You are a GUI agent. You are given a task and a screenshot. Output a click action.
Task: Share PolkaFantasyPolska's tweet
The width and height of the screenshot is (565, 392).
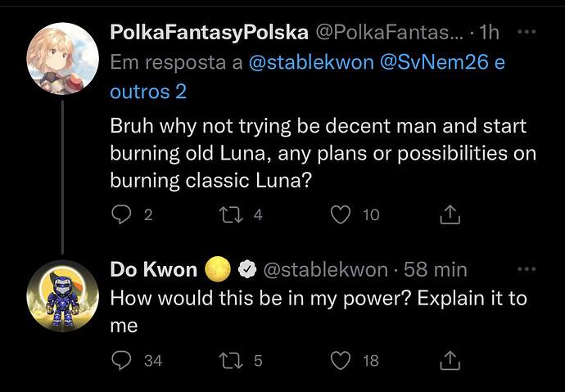[x=450, y=214]
